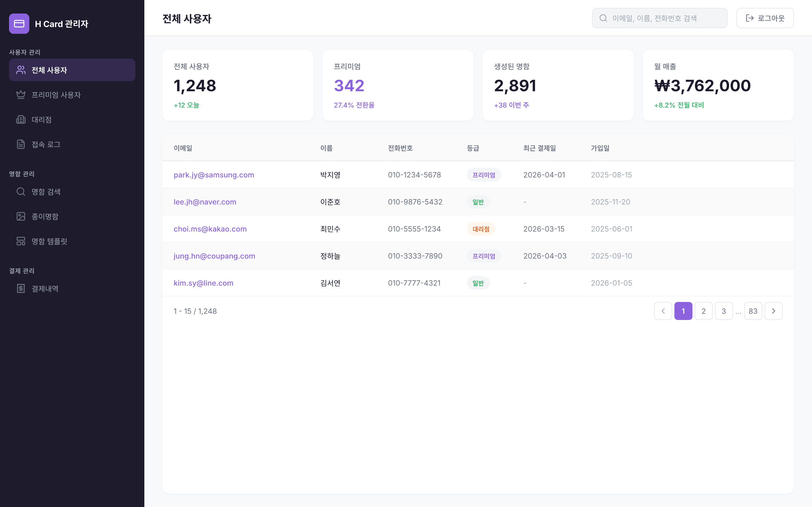Toggle the 일반 badge on 이준호's row

478,202
